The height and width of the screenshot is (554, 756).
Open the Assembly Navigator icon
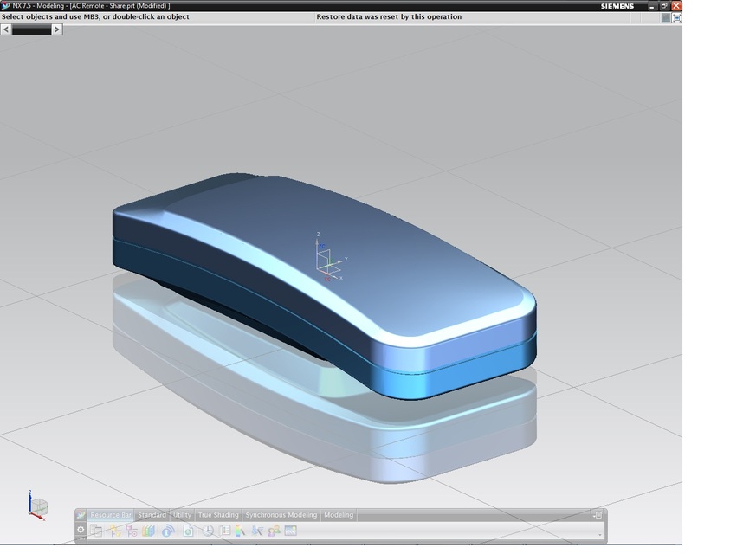pyautogui.click(x=96, y=530)
